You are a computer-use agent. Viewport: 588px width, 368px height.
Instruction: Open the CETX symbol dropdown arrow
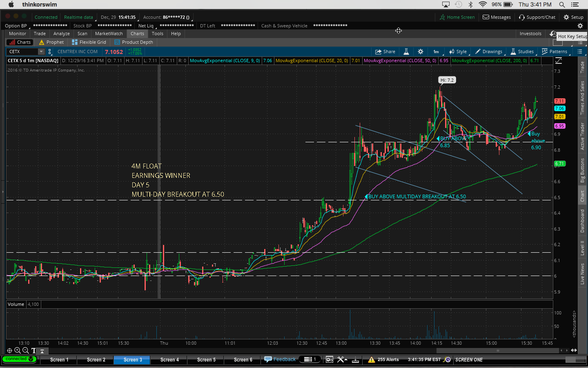pyautogui.click(x=41, y=52)
